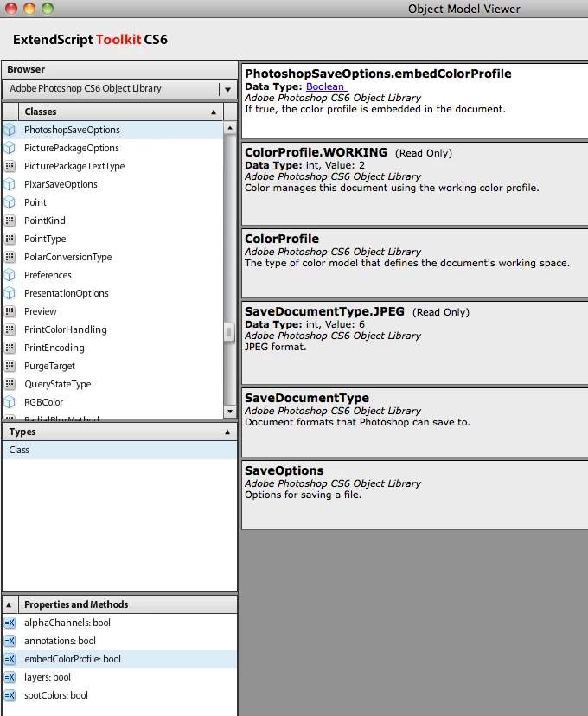Click the Classes list scroll down arrow
Image resolution: width=588 pixels, height=716 pixels.
coord(230,412)
